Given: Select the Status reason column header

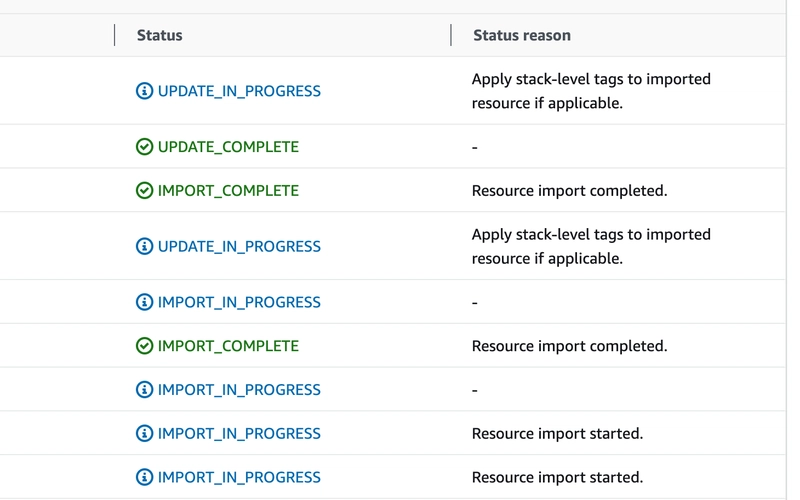Looking at the screenshot, I should [522, 35].
